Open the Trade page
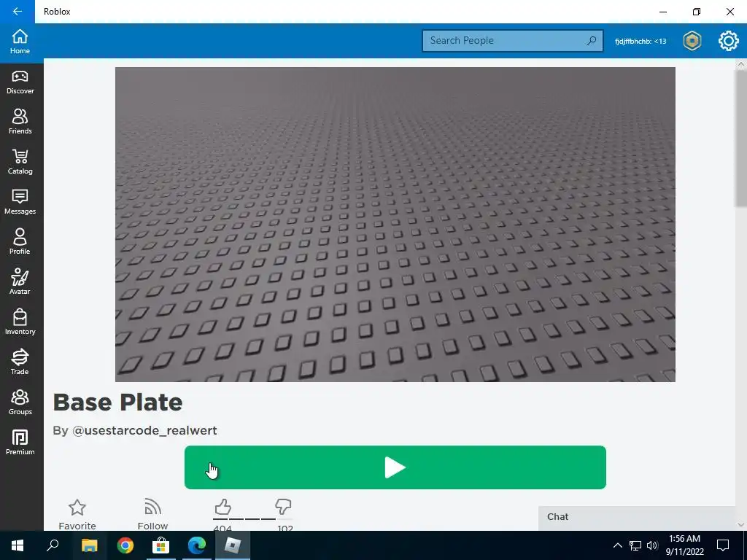The width and height of the screenshot is (747, 560). point(20,362)
